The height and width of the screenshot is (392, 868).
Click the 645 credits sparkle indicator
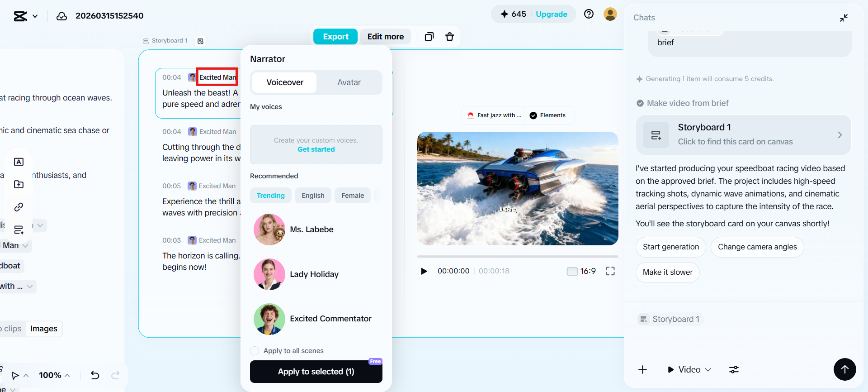click(x=513, y=14)
